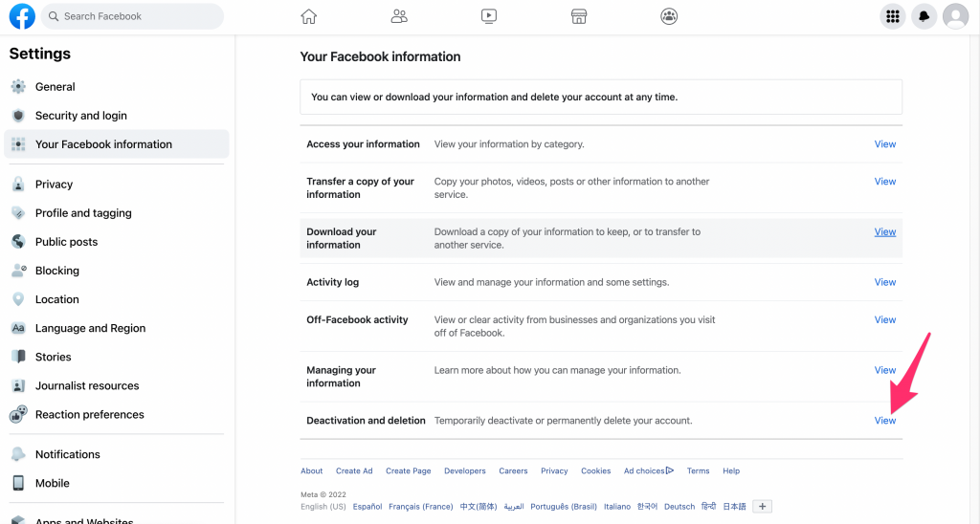
Task: Open the Watch video icon
Action: click(489, 16)
